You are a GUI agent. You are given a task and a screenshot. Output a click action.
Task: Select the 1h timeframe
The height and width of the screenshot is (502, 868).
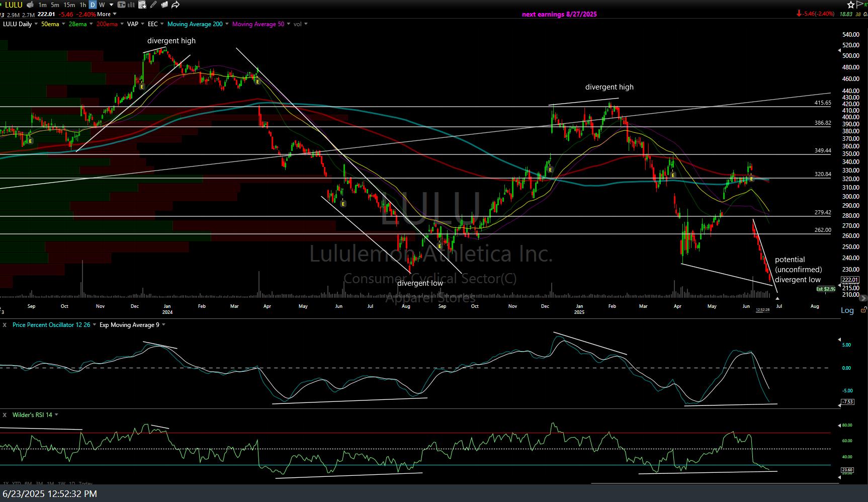82,5
